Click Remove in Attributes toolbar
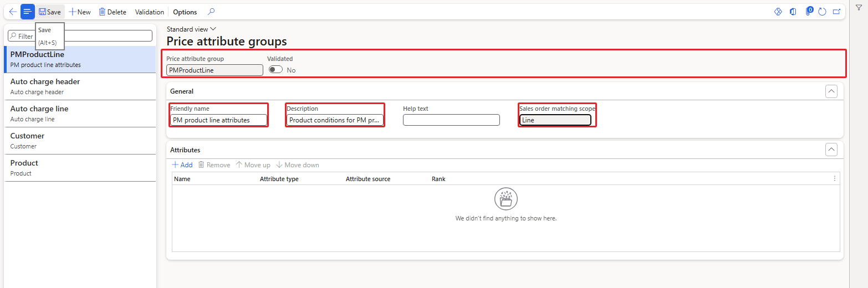This screenshot has height=288, width=868. tap(214, 165)
